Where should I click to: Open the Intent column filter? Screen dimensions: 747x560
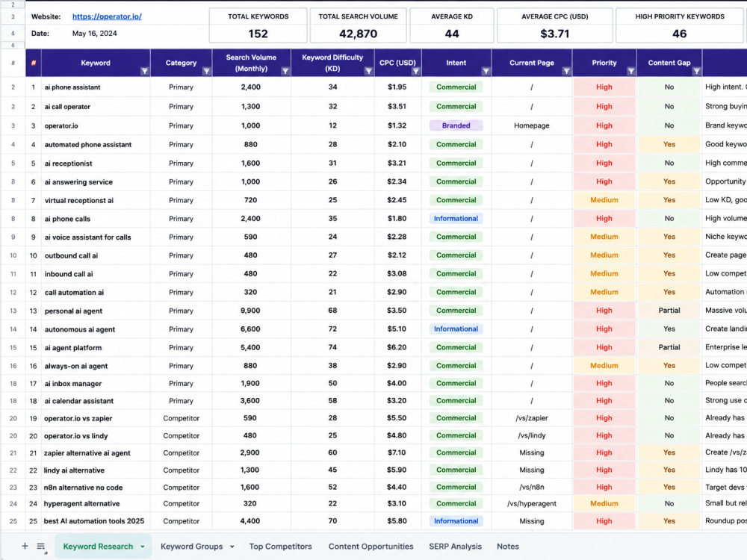pyautogui.click(x=486, y=72)
